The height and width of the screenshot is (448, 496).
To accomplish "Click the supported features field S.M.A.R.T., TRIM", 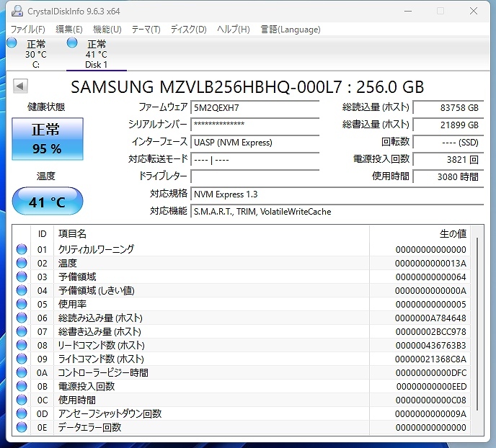I will click(x=337, y=211).
